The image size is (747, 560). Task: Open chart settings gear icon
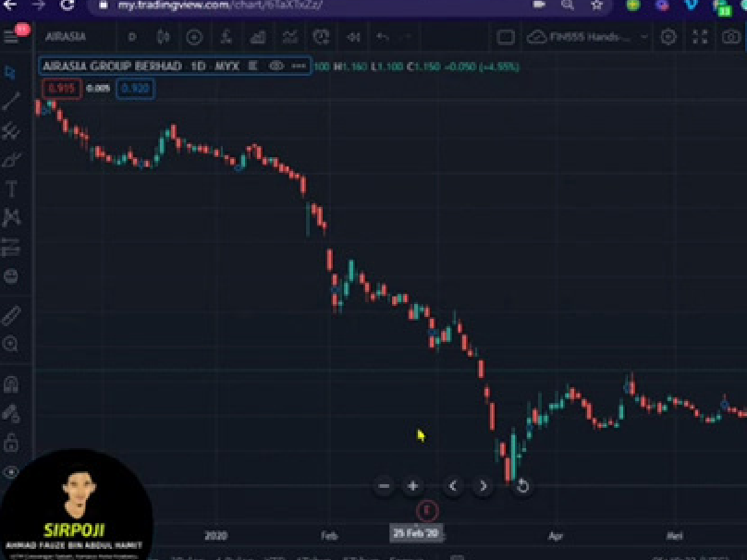667,37
